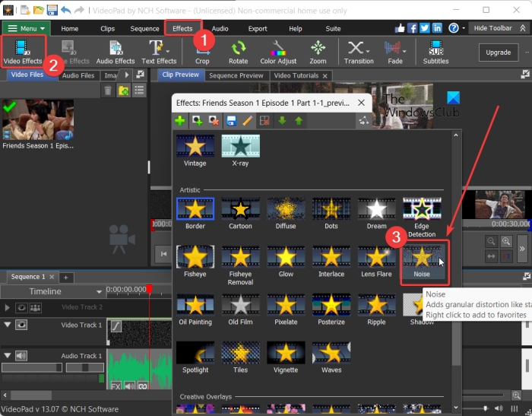Image resolution: width=532 pixels, height=416 pixels.
Task: Click the trash delete icon in bin
Action: pyautogui.click(x=108, y=91)
